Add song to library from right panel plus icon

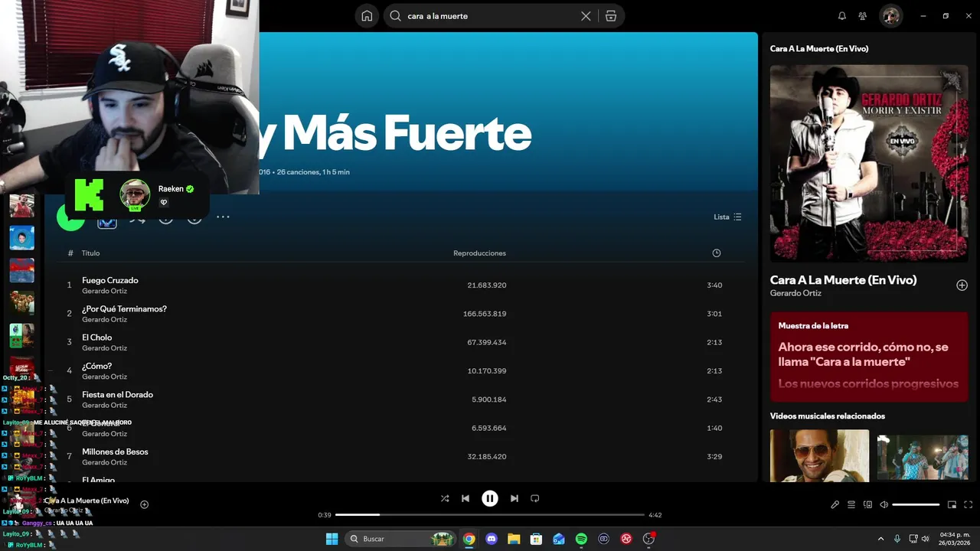point(962,285)
